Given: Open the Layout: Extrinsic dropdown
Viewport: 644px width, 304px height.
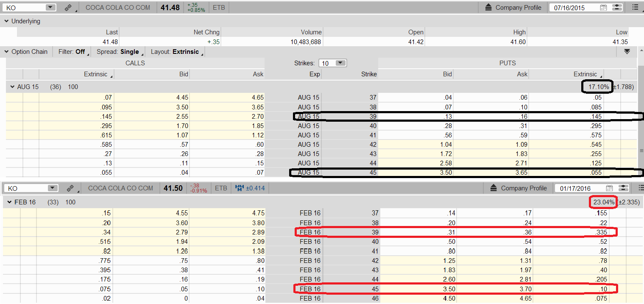Looking at the screenshot, I should 177,52.
